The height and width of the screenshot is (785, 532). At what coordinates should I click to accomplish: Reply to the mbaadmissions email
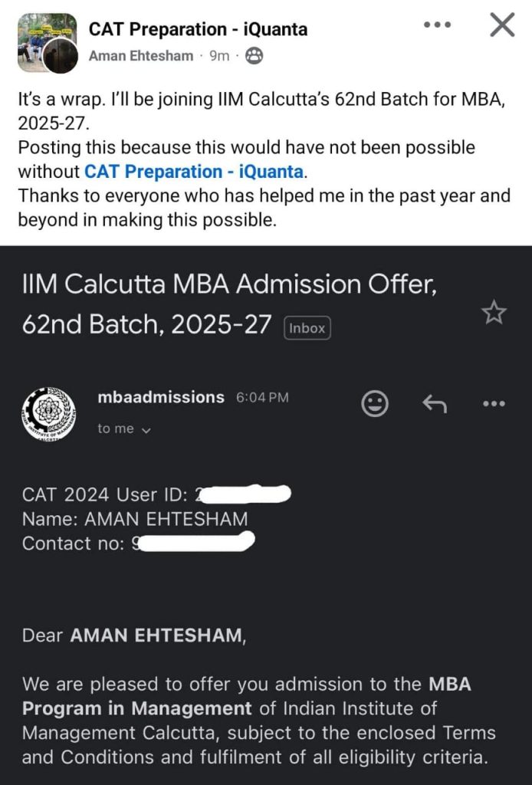coord(435,403)
